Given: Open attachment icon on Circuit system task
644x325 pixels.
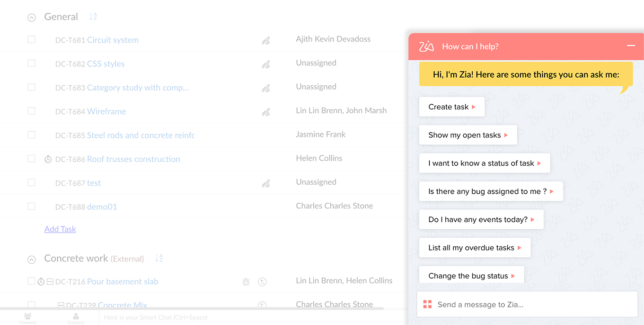Looking at the screenshot, I should click(x=266, y=41).
